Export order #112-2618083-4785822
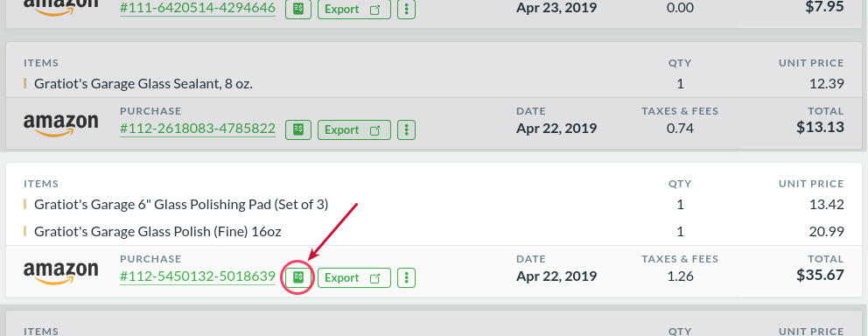Viewport: 868px width, 336px height. 354,130
